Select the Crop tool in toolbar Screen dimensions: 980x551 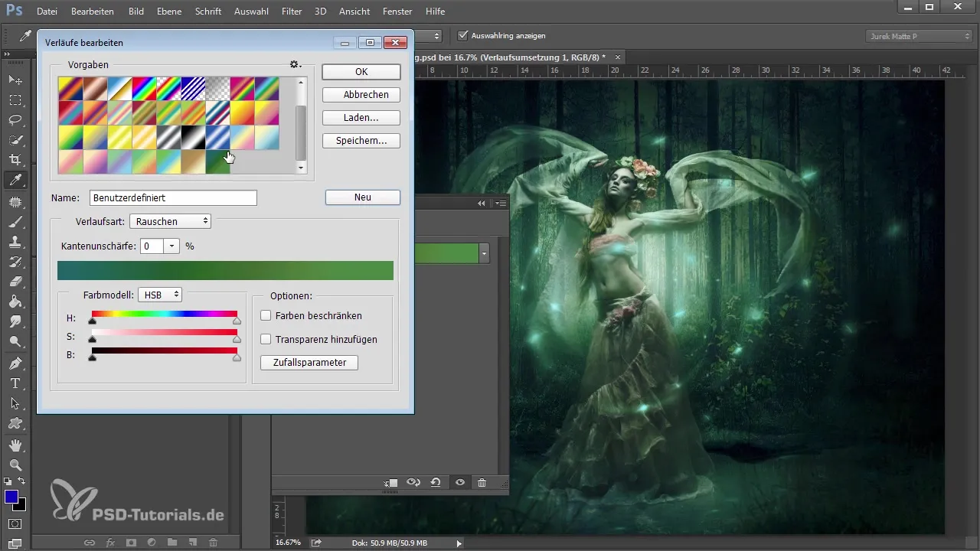[15, 160]
